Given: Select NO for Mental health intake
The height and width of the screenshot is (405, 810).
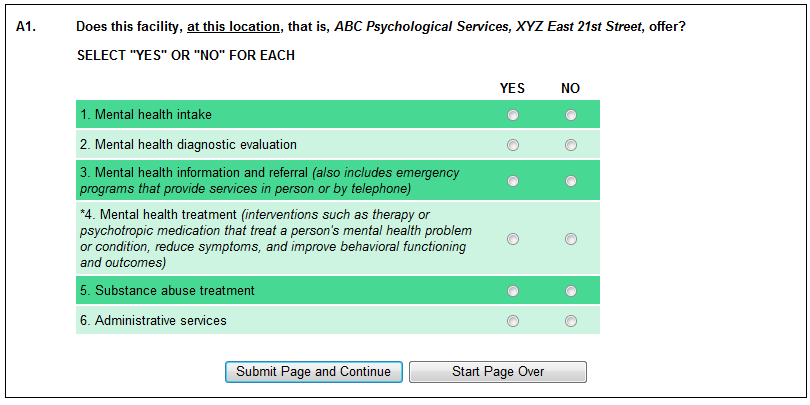Looking at the screenshot, I should (x=571, y=115).
